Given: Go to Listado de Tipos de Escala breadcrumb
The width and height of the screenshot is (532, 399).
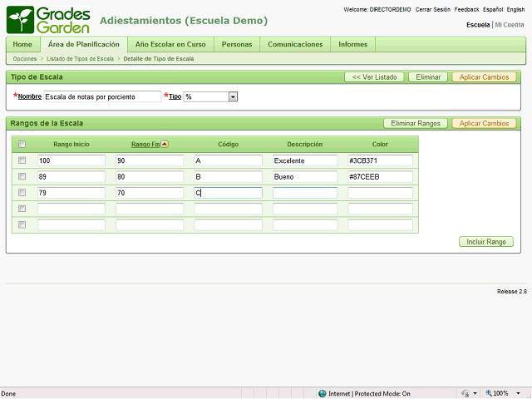Looking at the screenshot, I should click(80, 59).
